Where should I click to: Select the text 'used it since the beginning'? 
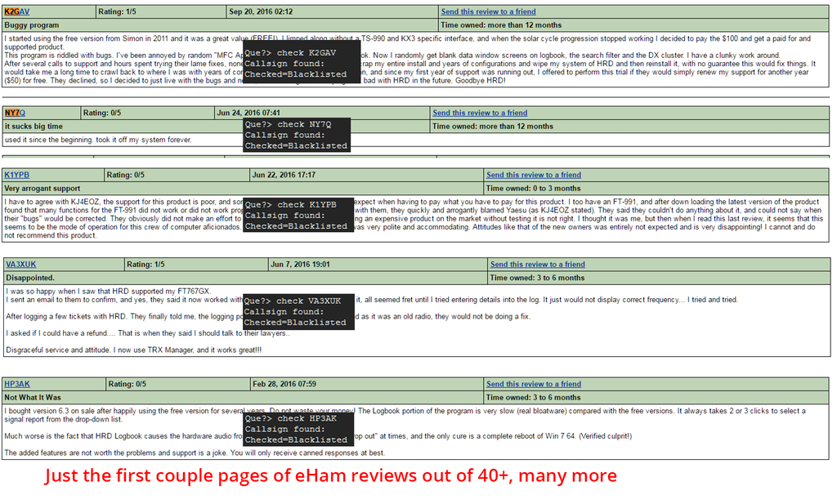tap(49, 140)
